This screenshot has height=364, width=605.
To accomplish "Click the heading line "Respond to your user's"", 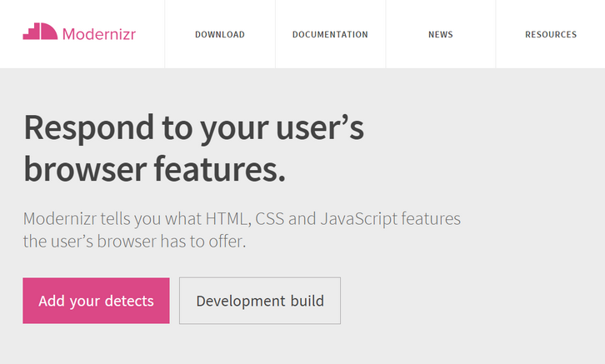I will pos(194,128).
